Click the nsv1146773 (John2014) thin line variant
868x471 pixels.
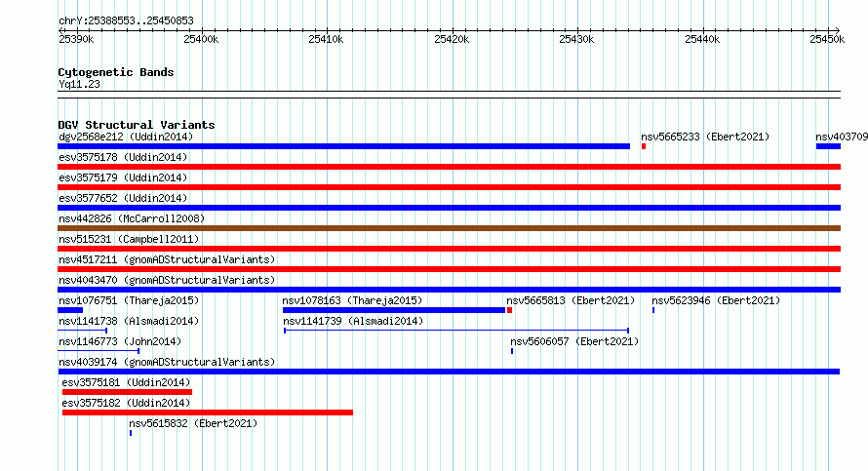(99, 351)
